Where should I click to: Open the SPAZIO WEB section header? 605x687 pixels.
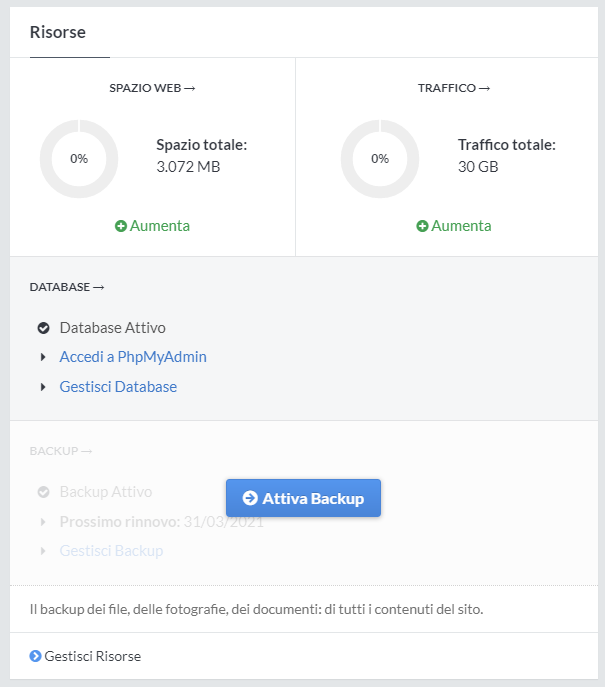(152, 88)
